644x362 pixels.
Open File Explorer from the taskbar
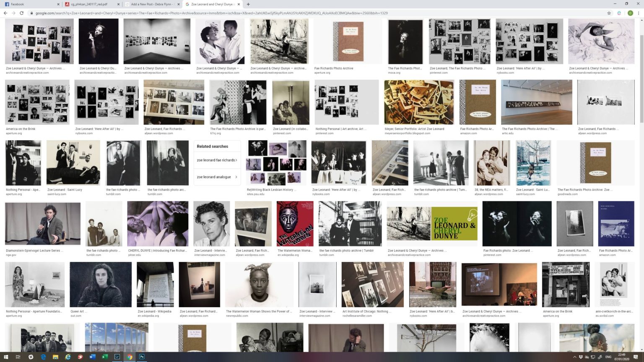(55, 357)
